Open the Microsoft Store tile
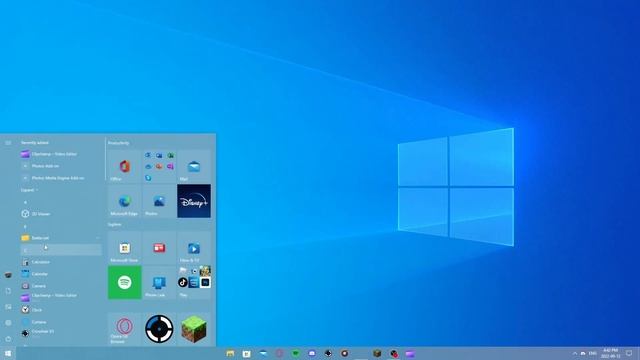 click(x=124, y=247)
